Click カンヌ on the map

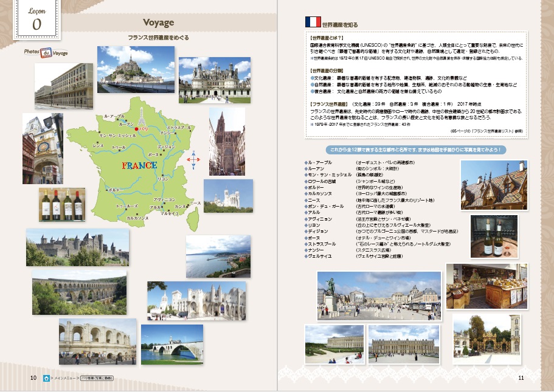pyautogui.click(x=180, y=207)
